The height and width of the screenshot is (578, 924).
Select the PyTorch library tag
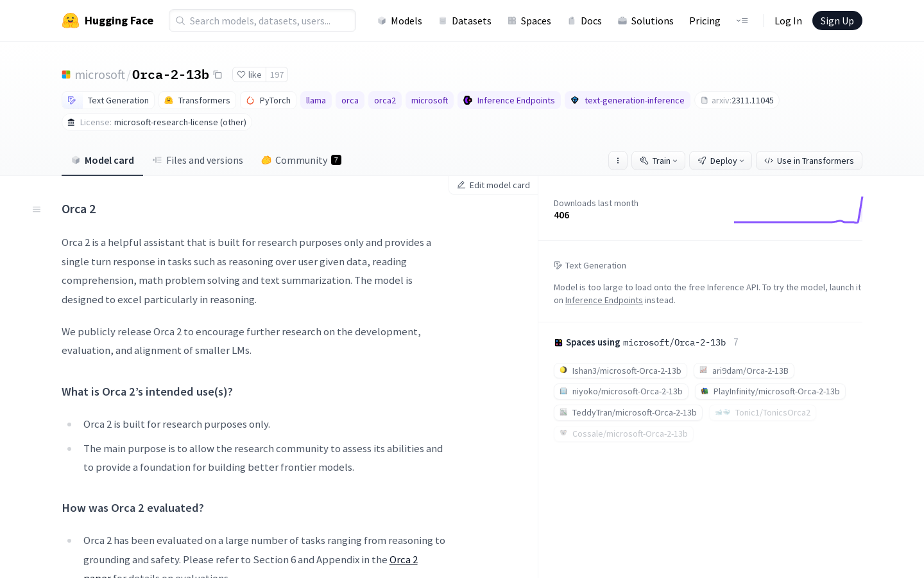268,100
